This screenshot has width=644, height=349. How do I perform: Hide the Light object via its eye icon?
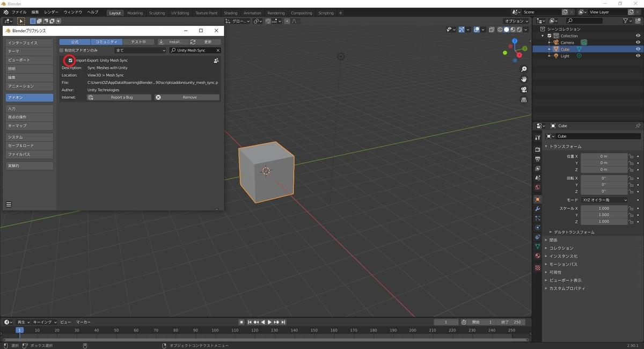tap(638, 56)
